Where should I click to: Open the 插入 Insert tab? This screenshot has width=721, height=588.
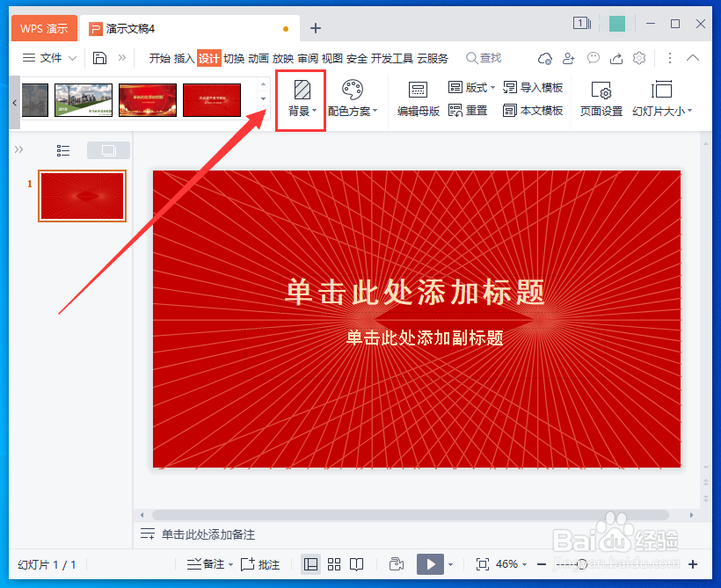pyautogui.click(x=184, y=58)
